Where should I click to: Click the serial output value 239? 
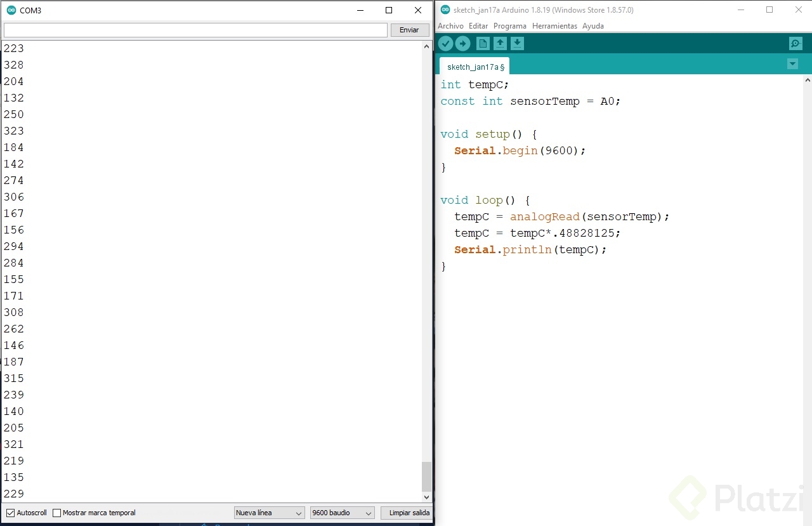coord(14,395)
